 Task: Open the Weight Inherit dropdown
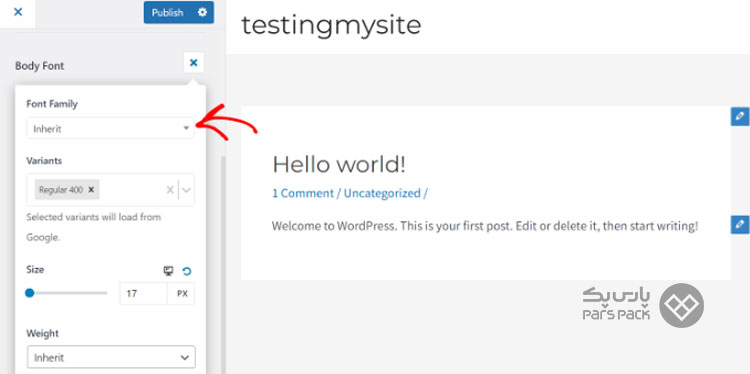(111, 357)
